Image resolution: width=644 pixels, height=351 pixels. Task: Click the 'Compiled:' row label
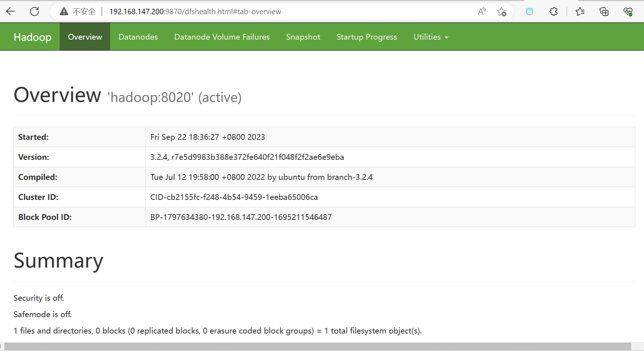[37, 177]
